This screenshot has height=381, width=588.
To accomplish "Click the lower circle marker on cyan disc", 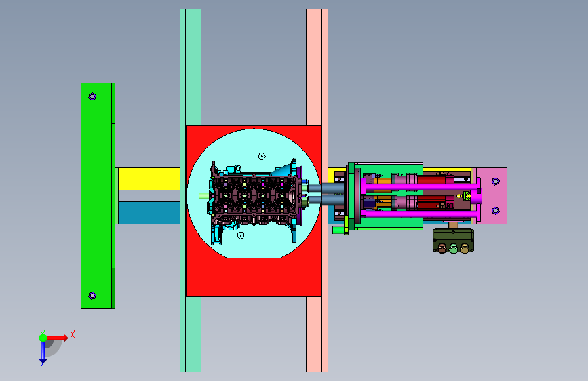I will point(241,235).
